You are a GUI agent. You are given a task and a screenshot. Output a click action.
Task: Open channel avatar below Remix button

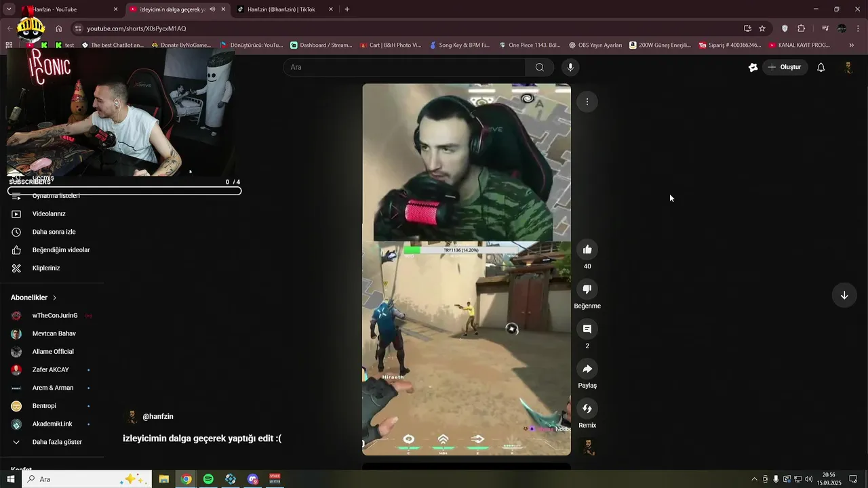pos(588,447)
